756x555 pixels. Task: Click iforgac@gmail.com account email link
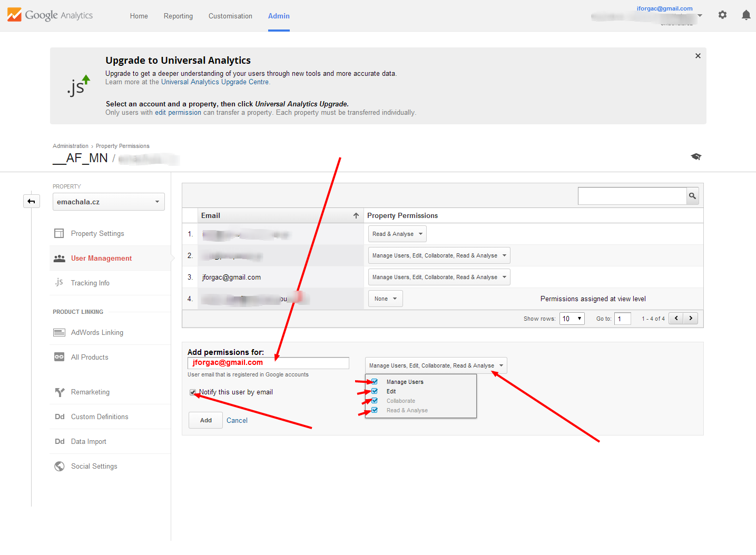pyautogui.click(x=664, y=8)
